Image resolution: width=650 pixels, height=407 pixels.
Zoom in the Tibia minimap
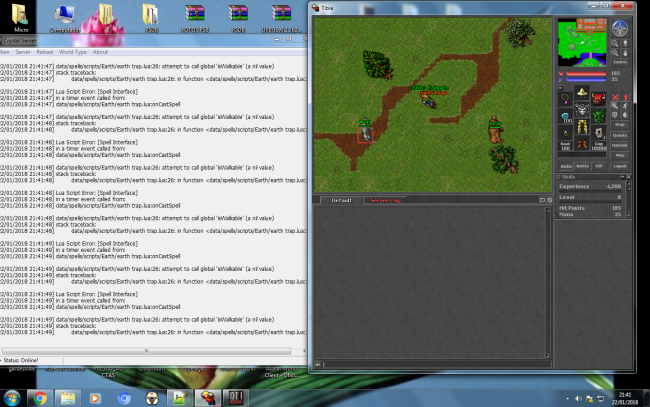(x=615, y=53)
